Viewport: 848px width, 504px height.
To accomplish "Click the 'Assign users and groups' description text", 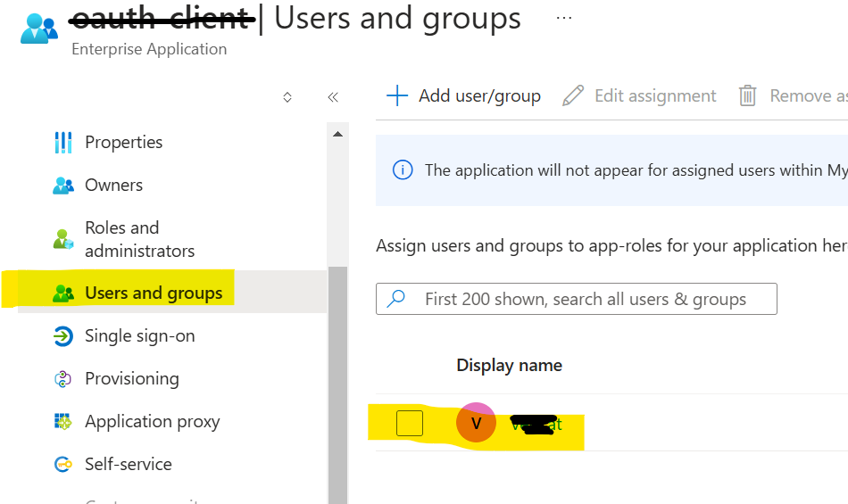I will [611, 246].
